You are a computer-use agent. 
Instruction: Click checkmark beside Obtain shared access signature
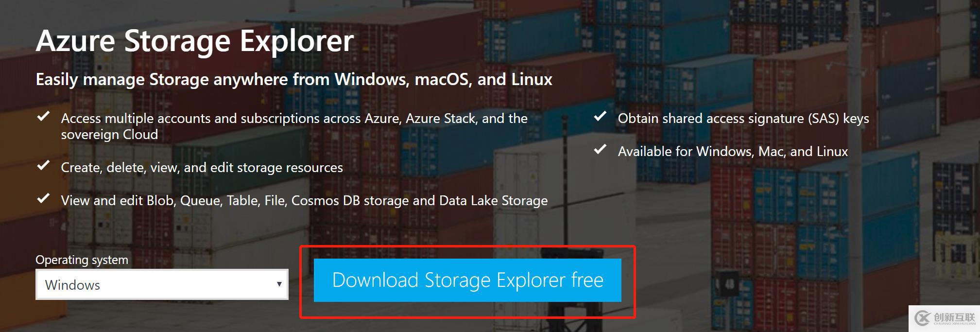(600, 116)
